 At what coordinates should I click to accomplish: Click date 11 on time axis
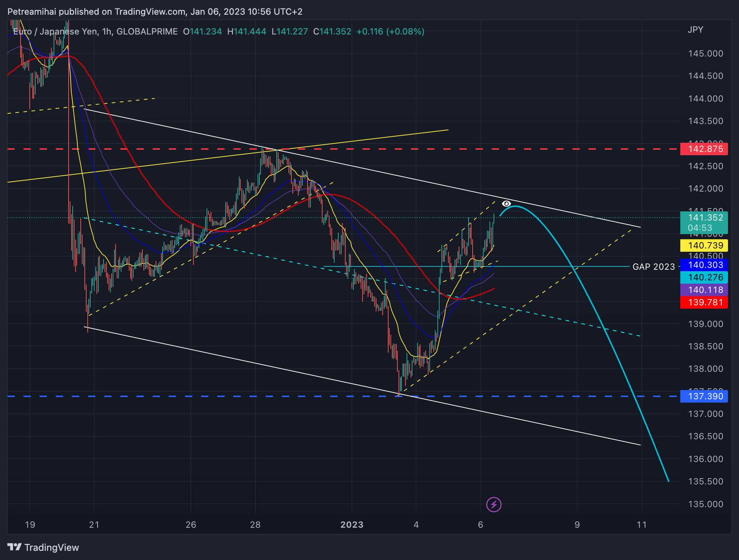click(642, 525)
